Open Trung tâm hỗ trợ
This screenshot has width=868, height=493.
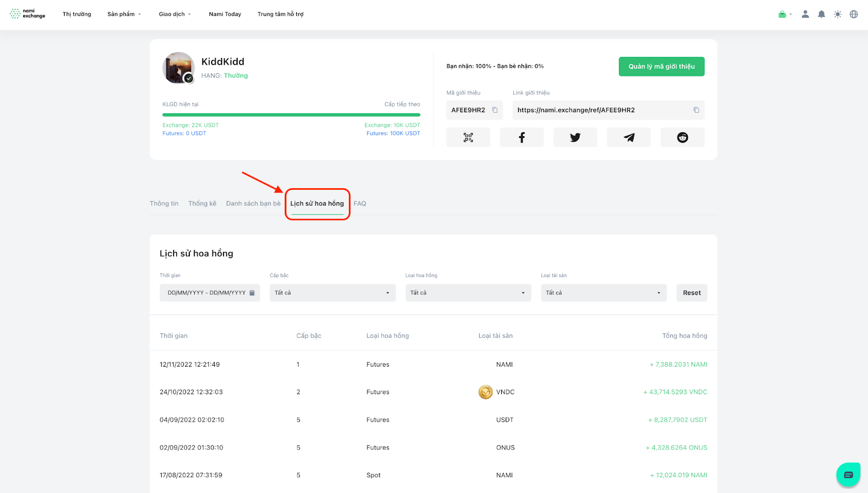[x=280, y=14]
